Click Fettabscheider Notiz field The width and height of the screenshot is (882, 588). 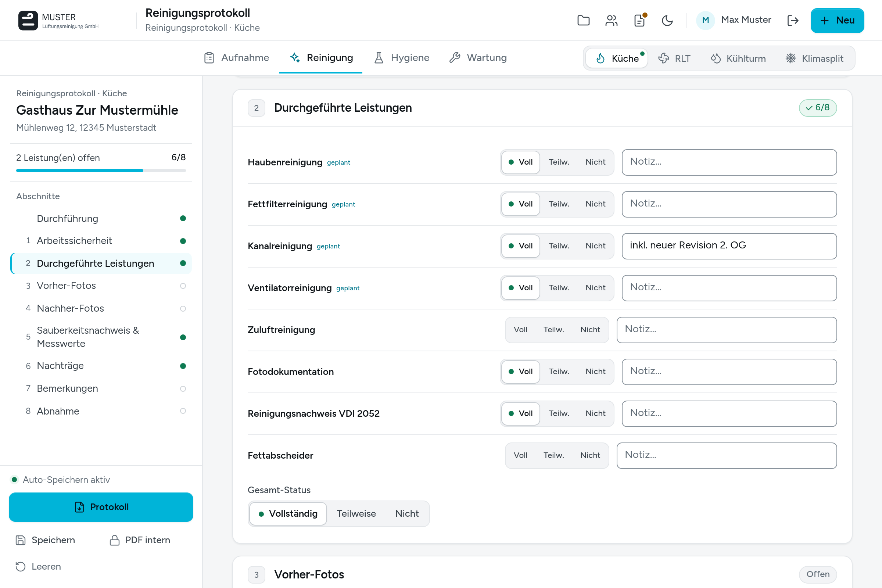(727, 455)
